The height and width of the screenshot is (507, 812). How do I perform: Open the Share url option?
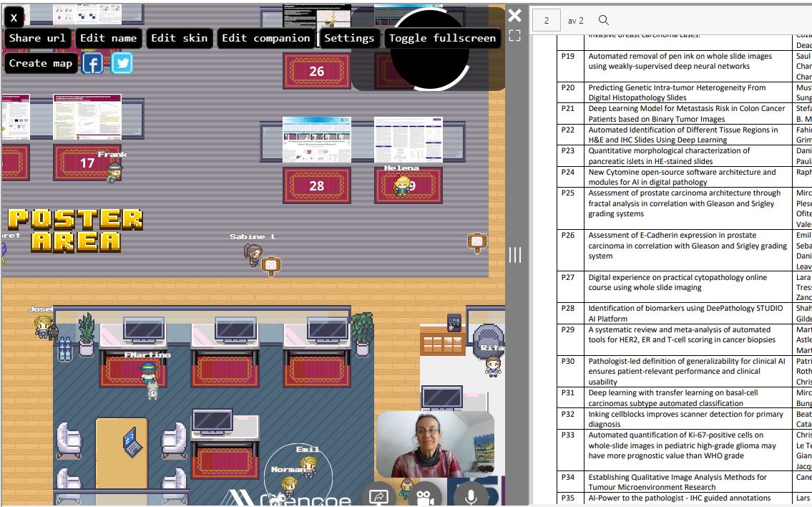coord(37,39)
